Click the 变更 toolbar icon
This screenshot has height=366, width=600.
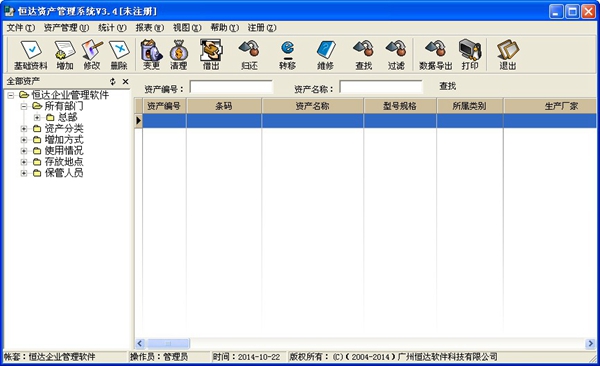click(x=152, y=55)
